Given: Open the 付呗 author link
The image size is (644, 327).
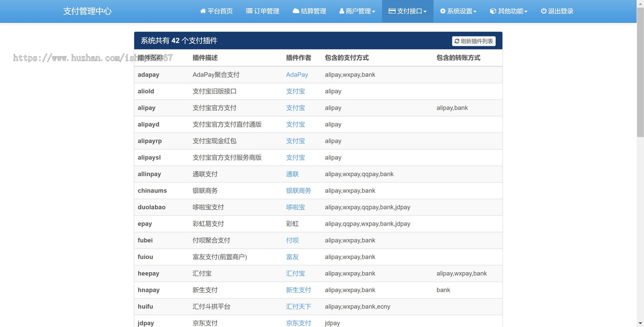Looking at the screenshot, I should point(292,241).
